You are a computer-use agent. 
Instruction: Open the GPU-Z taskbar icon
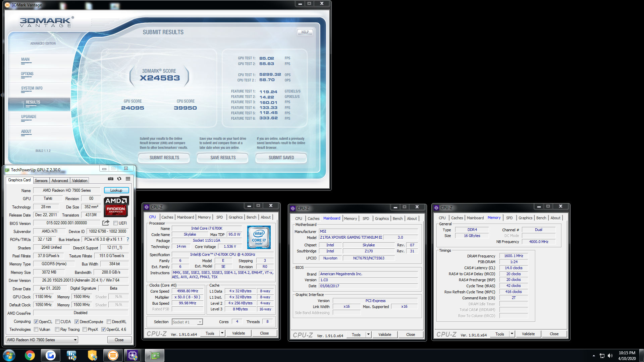[x=155, y=355]
